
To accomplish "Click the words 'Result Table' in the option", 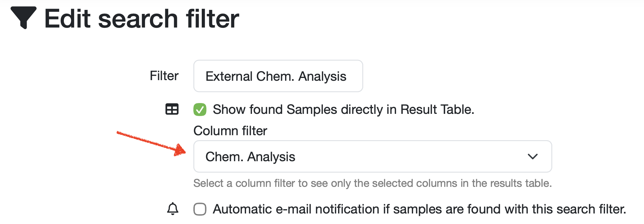I will point(436,110).
